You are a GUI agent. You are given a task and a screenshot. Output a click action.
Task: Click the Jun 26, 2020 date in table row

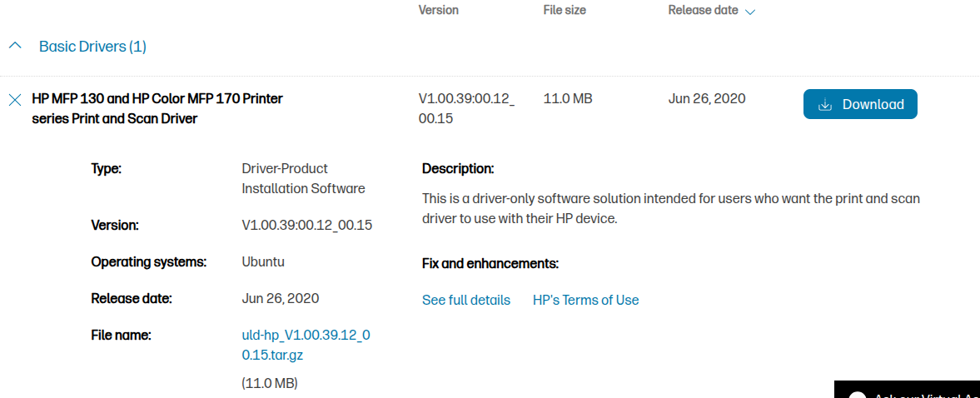coord(707,99)
